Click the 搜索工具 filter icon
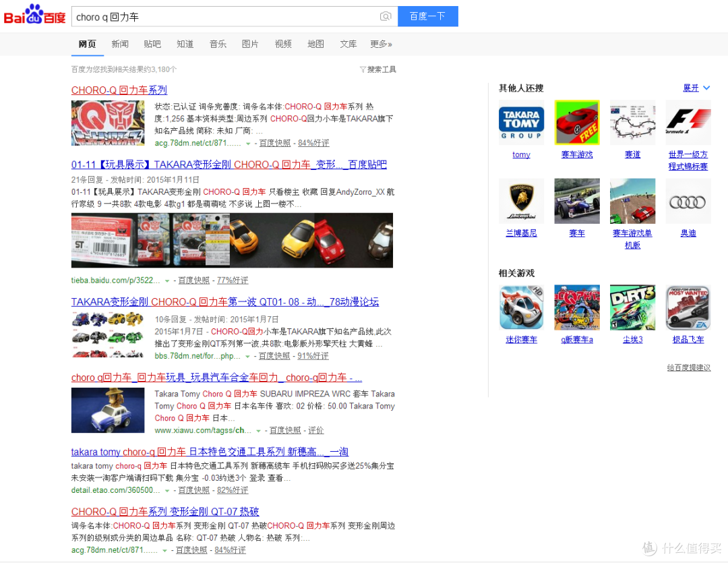The image size is (728, 563). click(363, 69)
